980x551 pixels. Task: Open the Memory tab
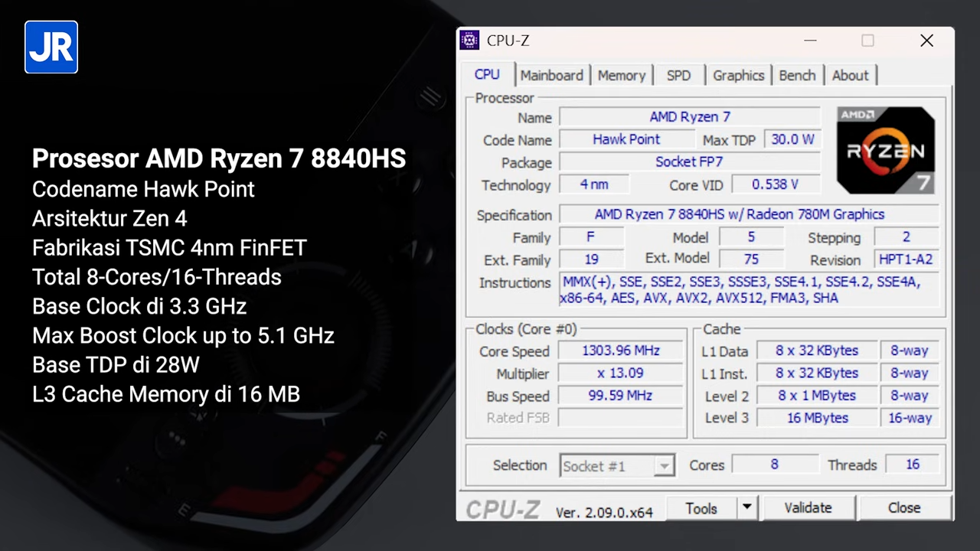(x=621, y=75)
